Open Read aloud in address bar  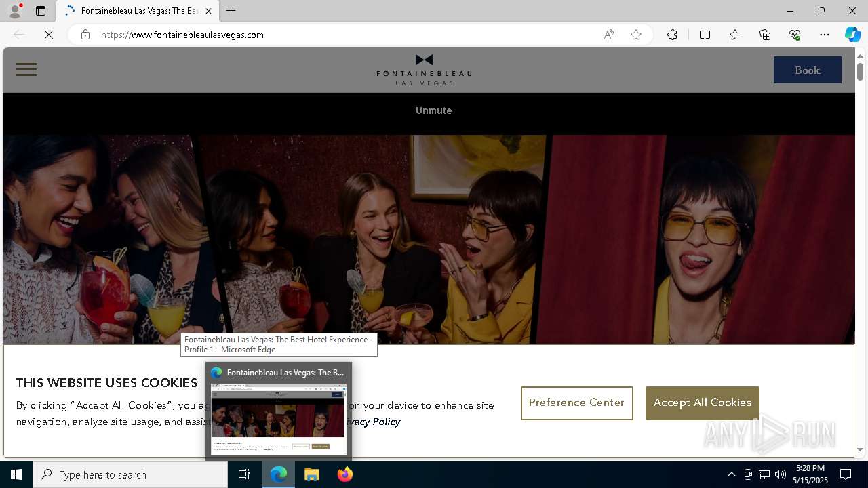point(609,35)
